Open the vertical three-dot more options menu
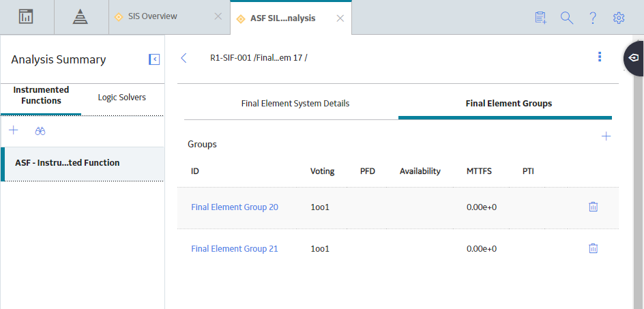This screenshot has height=309, width=644. click(x=600, y=57)
